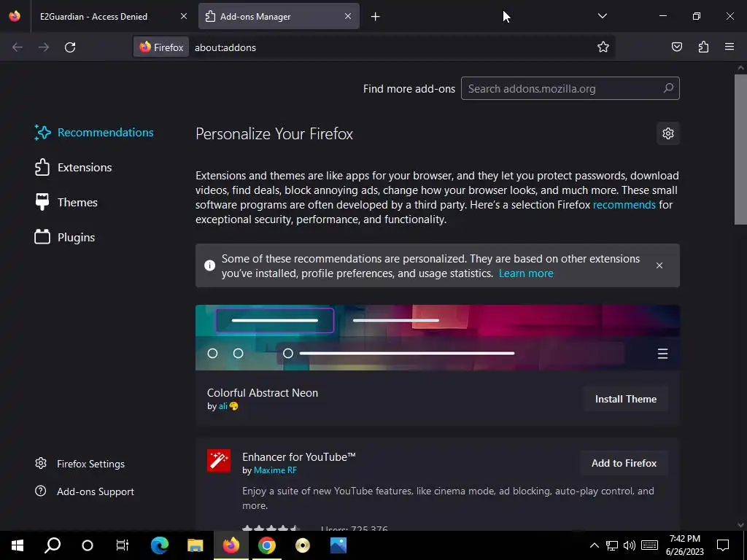Open the Firefox application menu

[729, 47]
